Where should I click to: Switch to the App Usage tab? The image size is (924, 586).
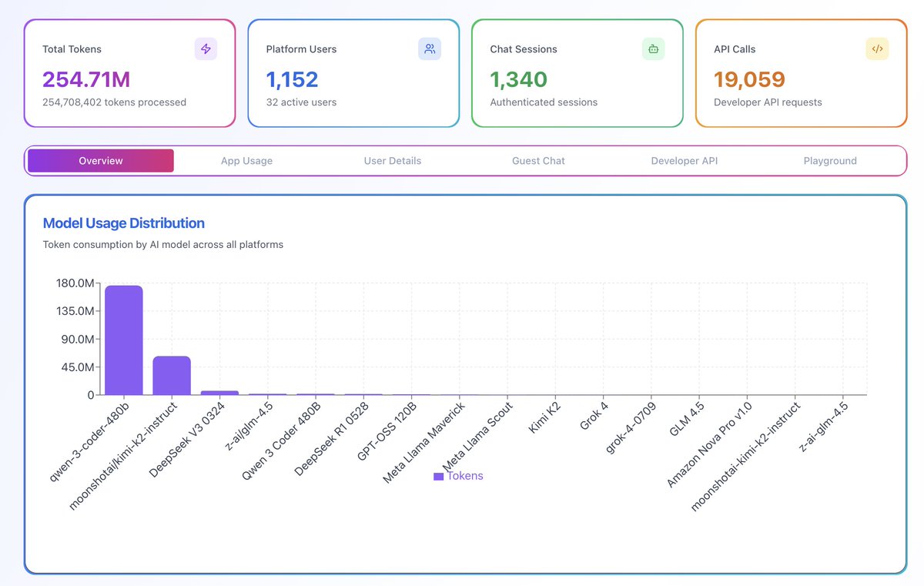(x=246, y=160)
